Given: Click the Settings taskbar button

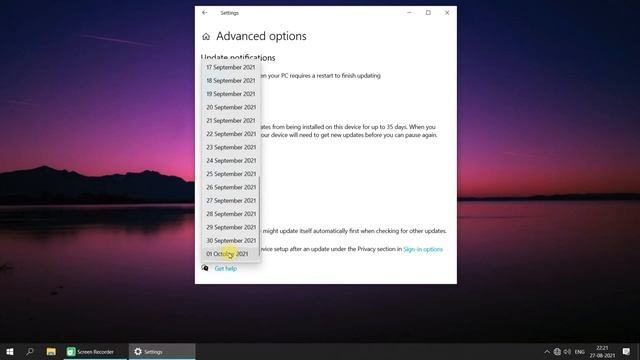Looking at the screenshot, I should coord(162,351).
